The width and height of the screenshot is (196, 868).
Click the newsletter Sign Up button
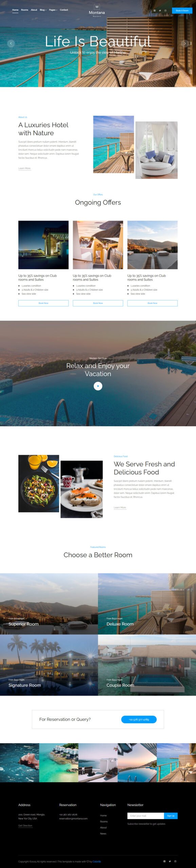point(171,816)
